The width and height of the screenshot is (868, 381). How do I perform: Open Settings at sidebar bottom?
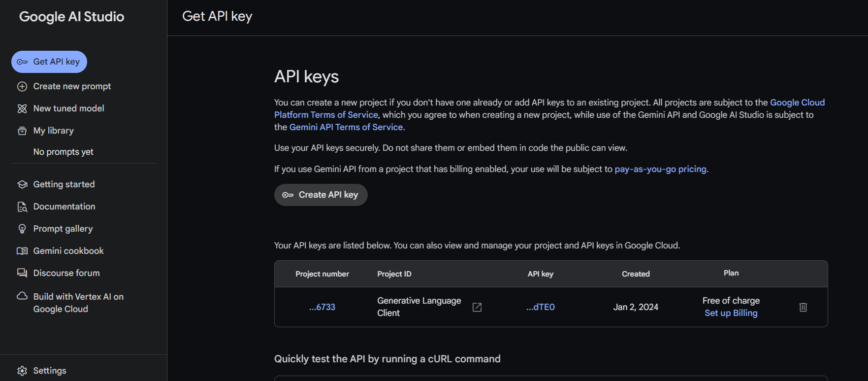[50, 371]
